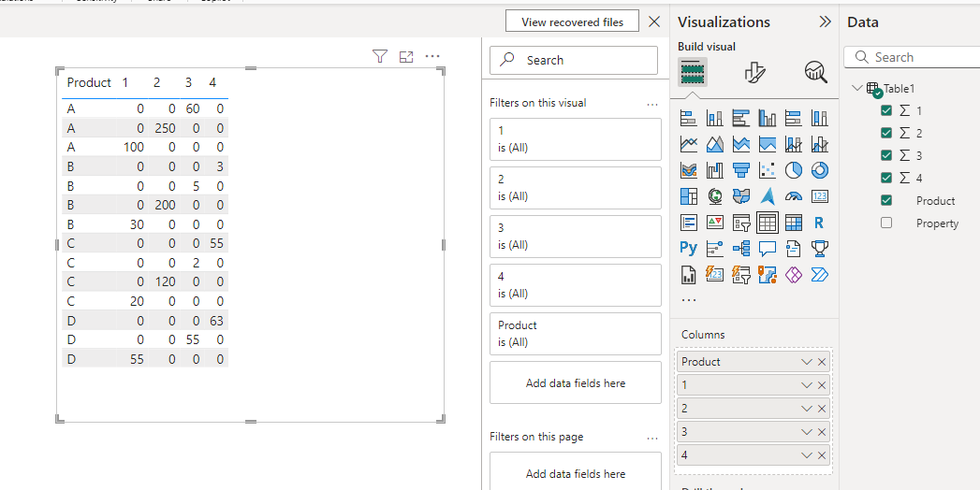Show filters icon above the table visual
The width and height of the screenshot is (980, 490).
coord(380,57)
